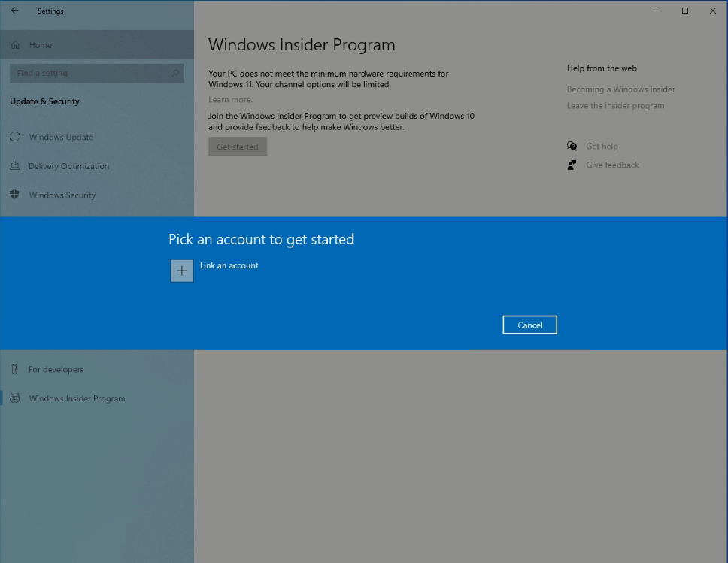Click the Home house icon

pos(15,45)
